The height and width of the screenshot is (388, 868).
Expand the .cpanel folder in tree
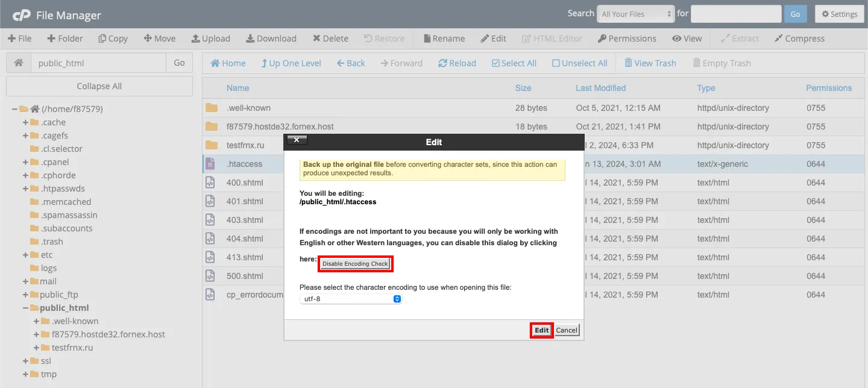pyautogui.click(x=26, y=162)
